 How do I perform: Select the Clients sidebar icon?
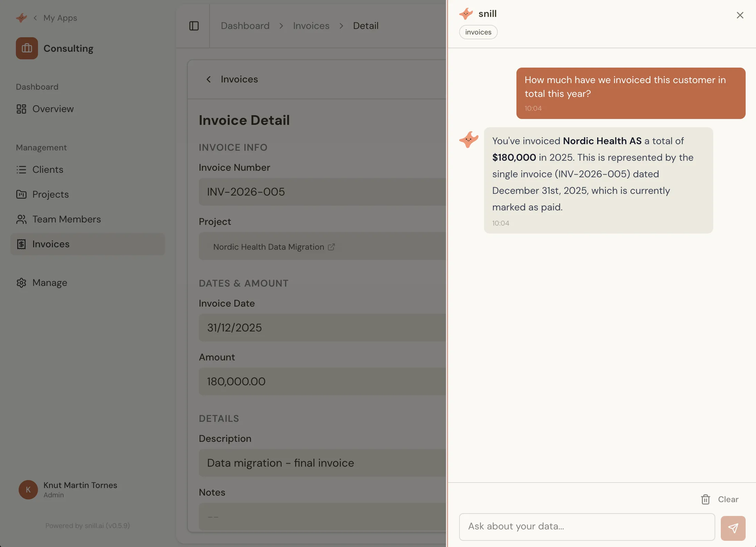point(21,169)
